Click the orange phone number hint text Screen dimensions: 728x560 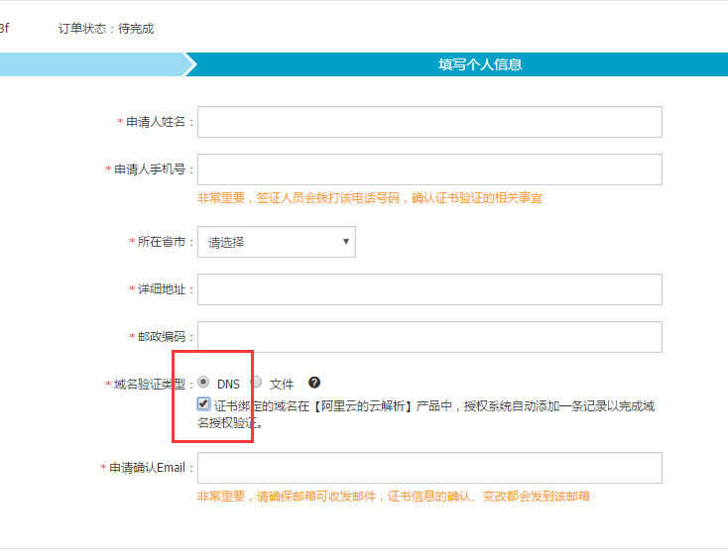(369, 198)
